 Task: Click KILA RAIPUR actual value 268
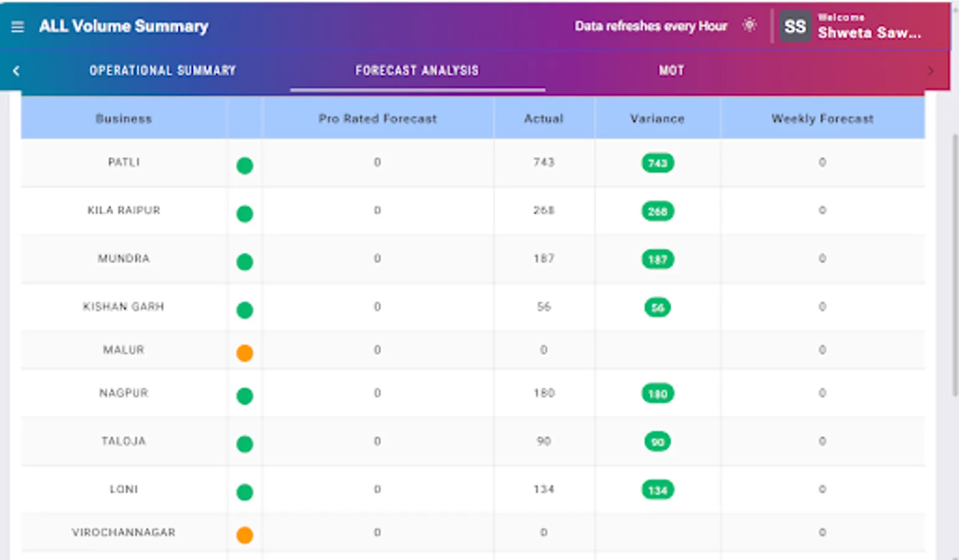(544, 210)
